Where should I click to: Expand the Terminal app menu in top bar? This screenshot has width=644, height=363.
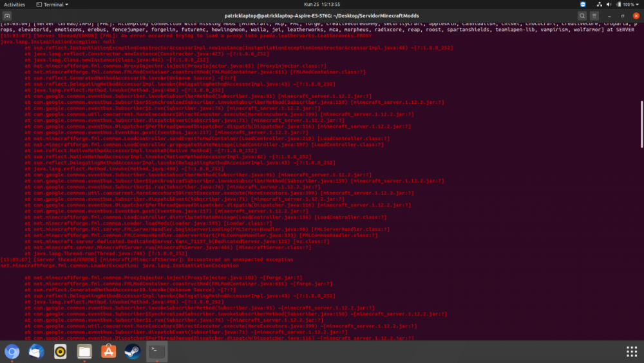tap(53, 4)
